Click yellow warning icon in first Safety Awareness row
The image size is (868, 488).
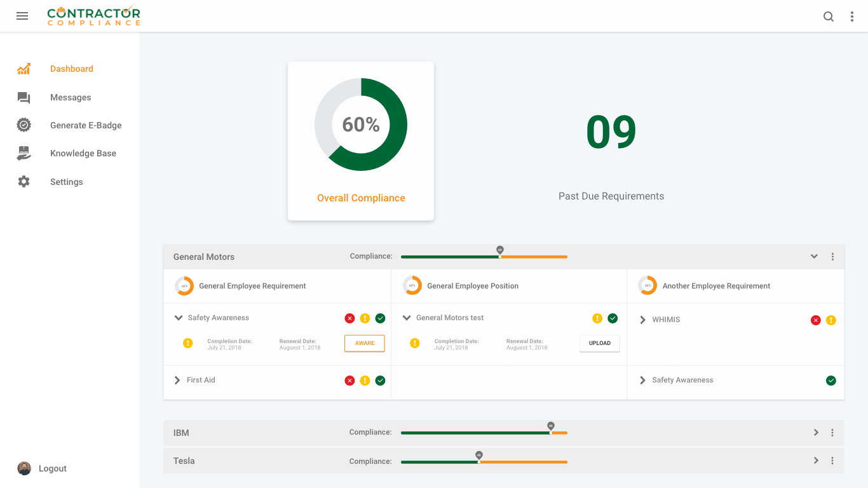click(365, 318)
